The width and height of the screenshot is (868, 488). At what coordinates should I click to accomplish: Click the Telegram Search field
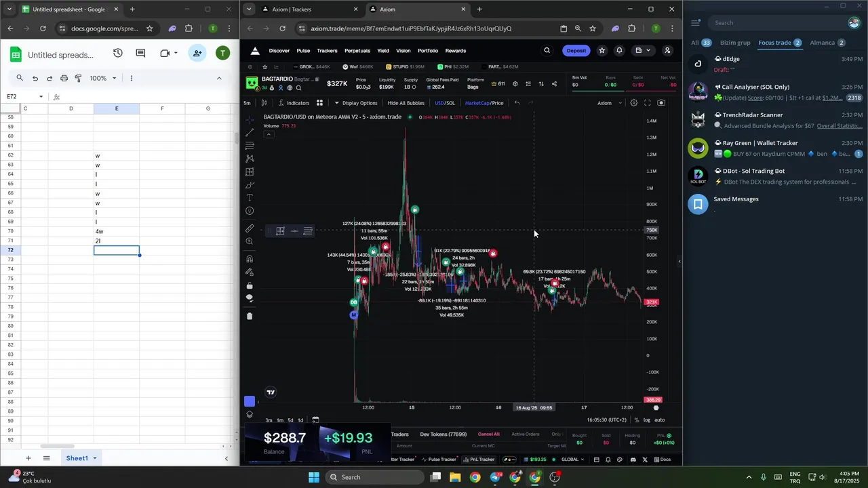point(776,22)
